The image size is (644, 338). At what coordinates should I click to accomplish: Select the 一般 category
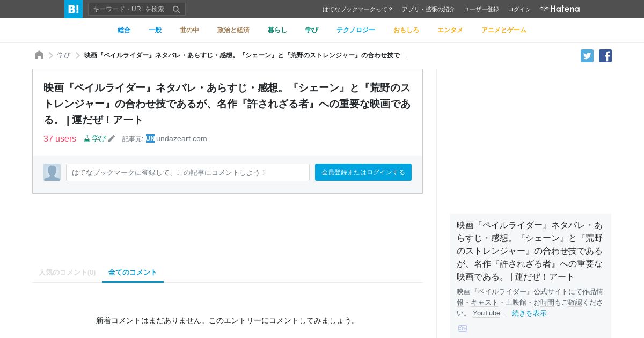pos(155,30)
